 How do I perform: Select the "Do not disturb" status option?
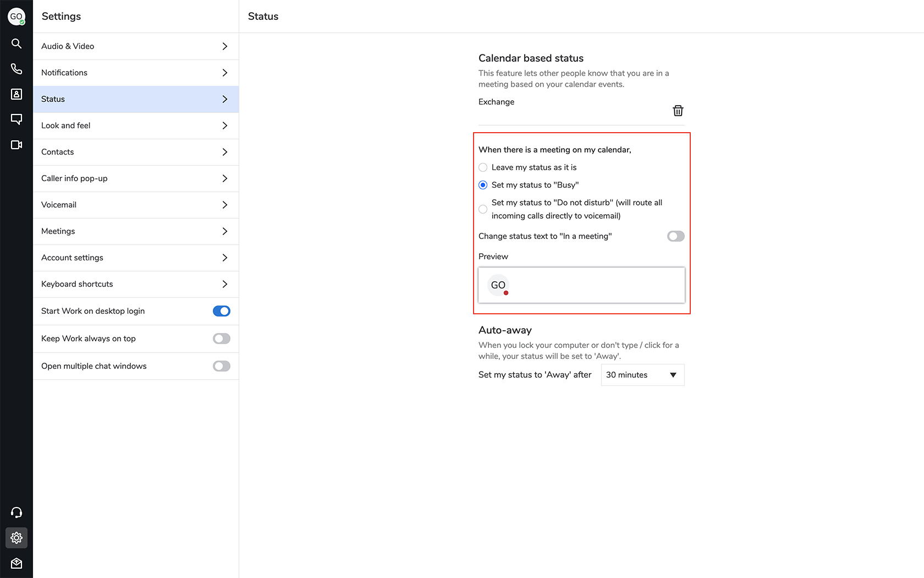coord(483,209)
